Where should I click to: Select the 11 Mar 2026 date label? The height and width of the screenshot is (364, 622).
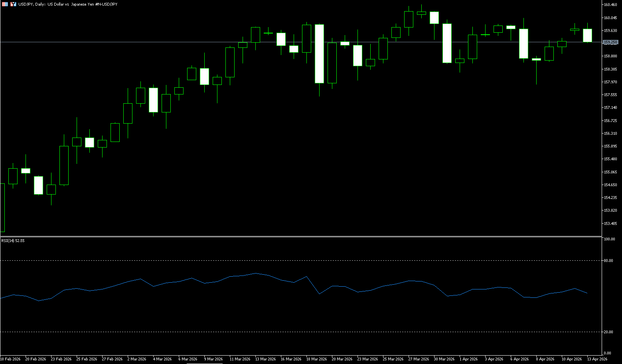pyautogui.click(x=240, y=359)
